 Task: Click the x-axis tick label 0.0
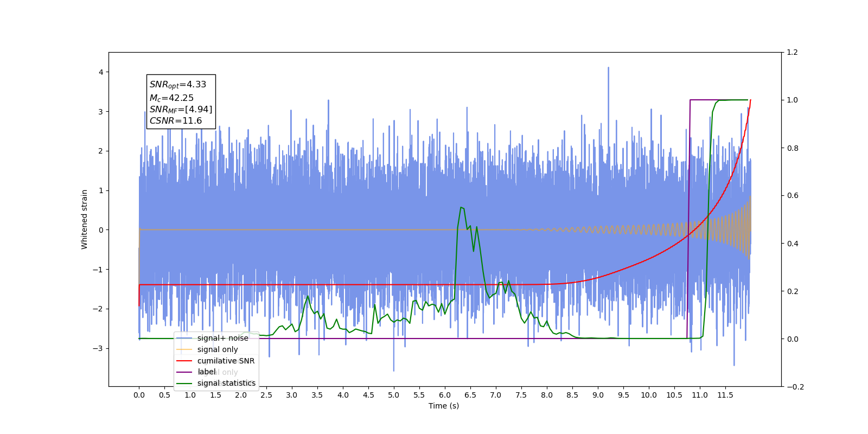[x=139, y=395]
